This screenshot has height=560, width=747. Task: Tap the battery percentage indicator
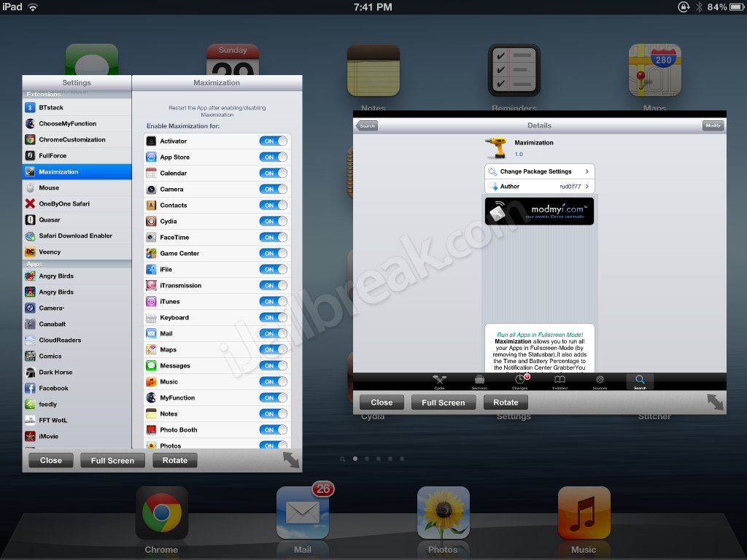point(717,7)
